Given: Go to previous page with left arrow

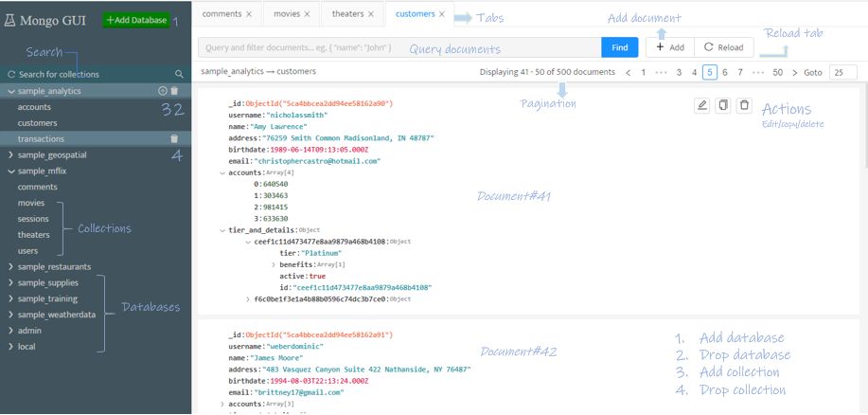Looking at the screenshot, I should coord(628,73).
